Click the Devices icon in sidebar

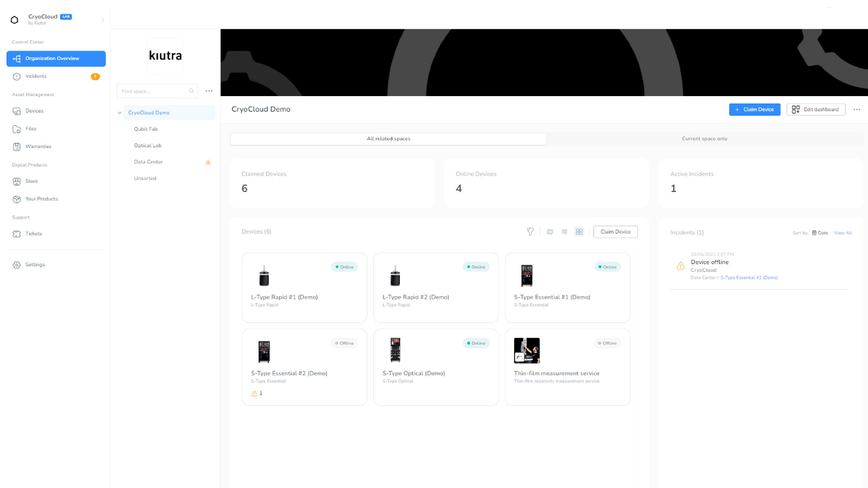pos(17,111)
